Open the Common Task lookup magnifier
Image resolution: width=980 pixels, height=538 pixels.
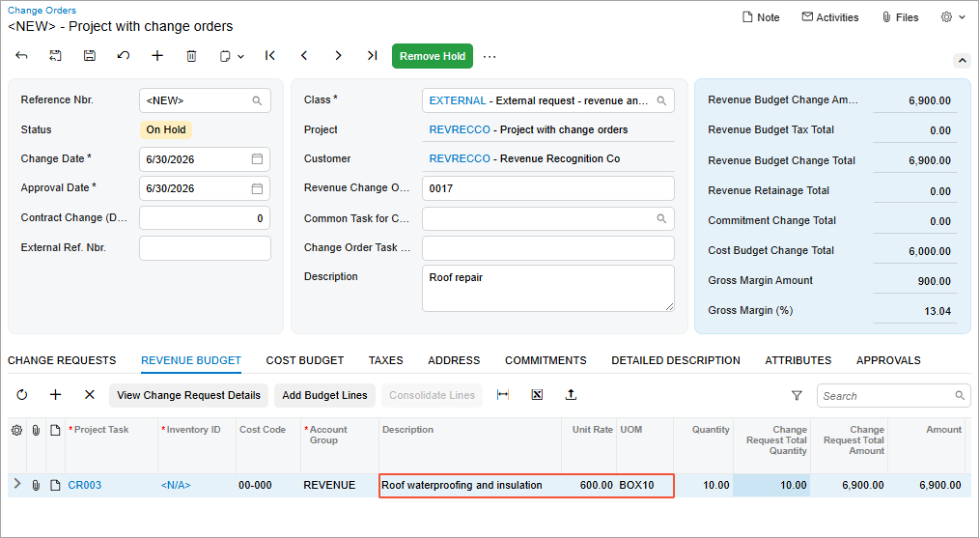tap(661, 218)
